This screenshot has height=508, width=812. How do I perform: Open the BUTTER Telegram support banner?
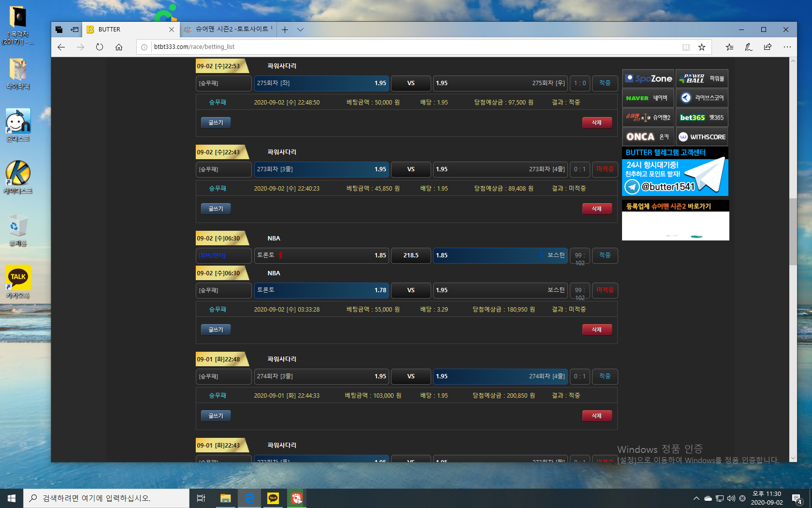click(675, 172)
